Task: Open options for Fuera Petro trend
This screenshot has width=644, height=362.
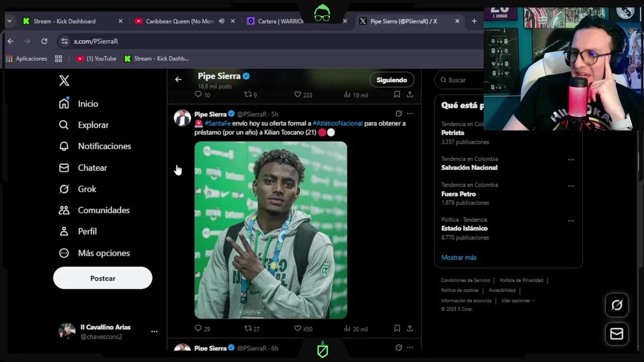Action: point(571,186)
